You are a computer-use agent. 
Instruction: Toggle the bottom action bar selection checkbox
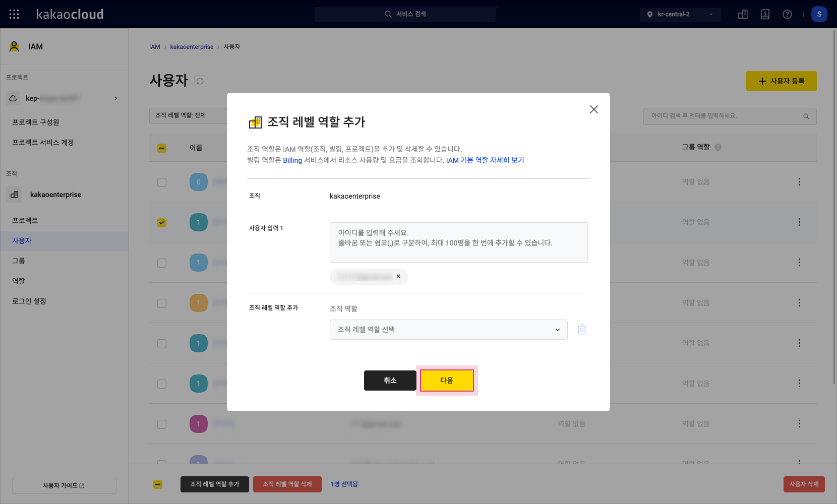click(158, 484)
